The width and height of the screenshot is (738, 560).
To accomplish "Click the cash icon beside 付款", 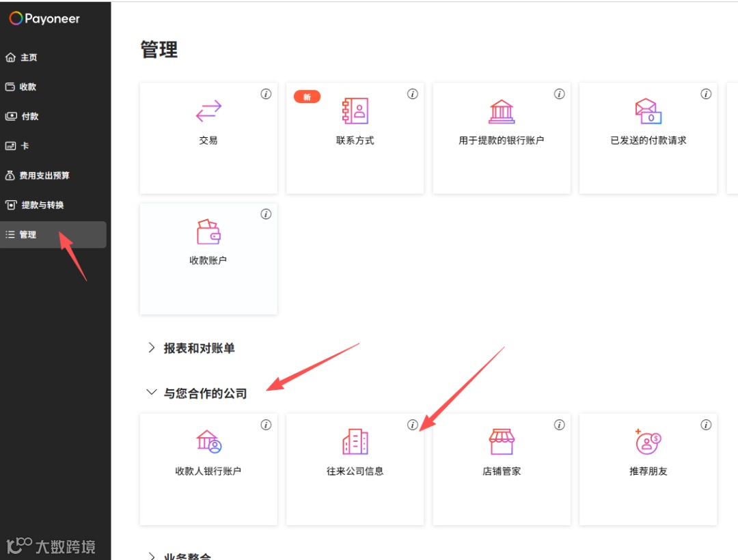I will coord(11,116).
